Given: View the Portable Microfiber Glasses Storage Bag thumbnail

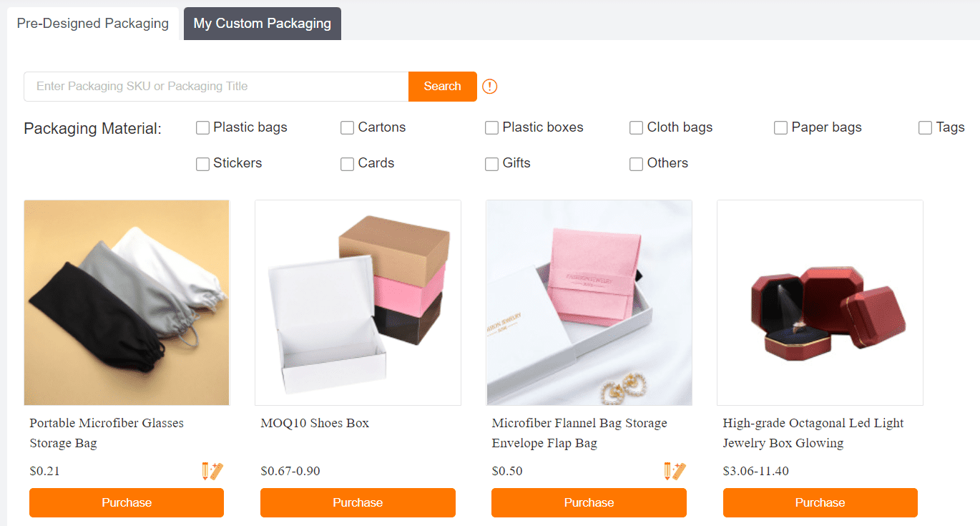Looking at the screenshot, I should pos(127,302).
